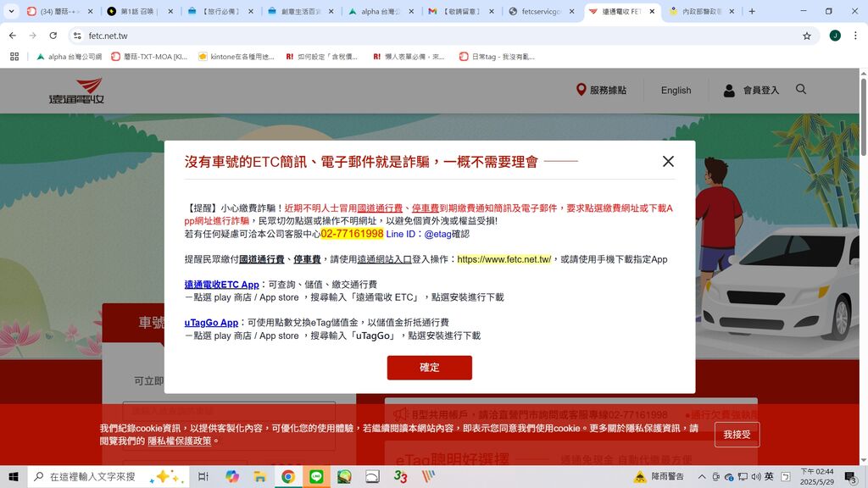Switch to the 創意生活百貨 tab
The height and width of the screenshot is (488, 868).
tap(300, 11)
